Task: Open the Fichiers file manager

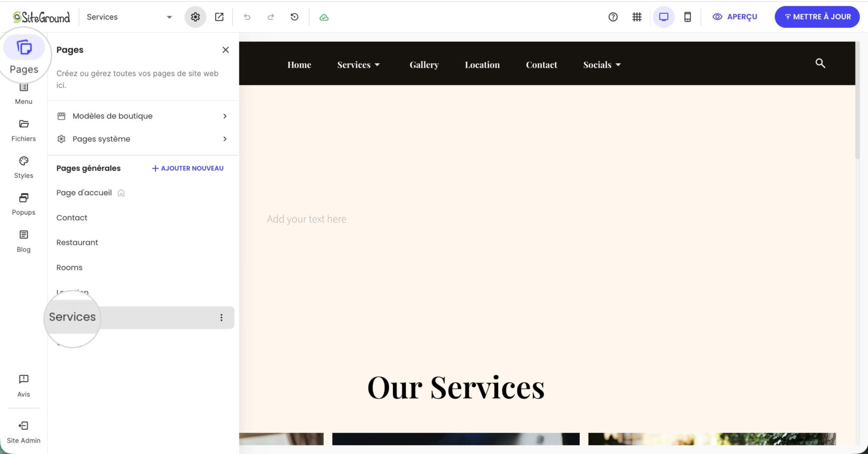Action: tap(24, 130)
